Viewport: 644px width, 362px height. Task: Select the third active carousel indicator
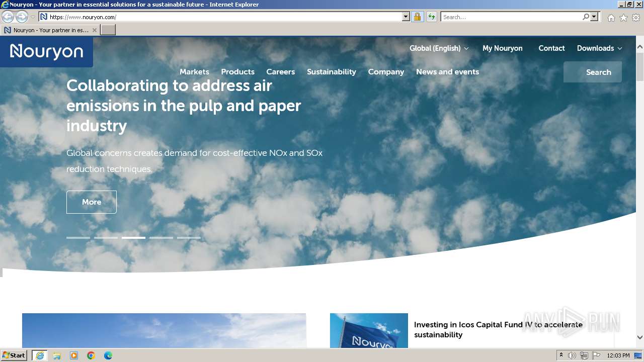click(133, 238)
